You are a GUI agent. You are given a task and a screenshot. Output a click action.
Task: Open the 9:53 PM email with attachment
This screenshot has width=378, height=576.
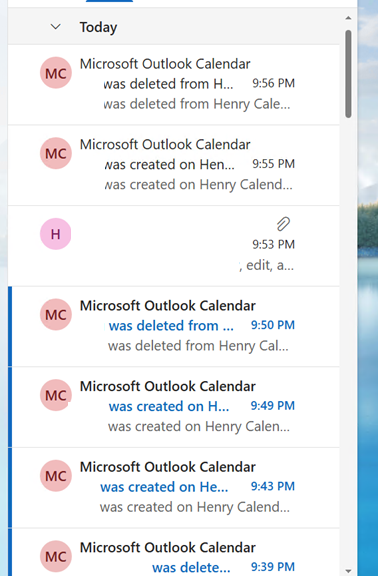[x=173, y=246]
